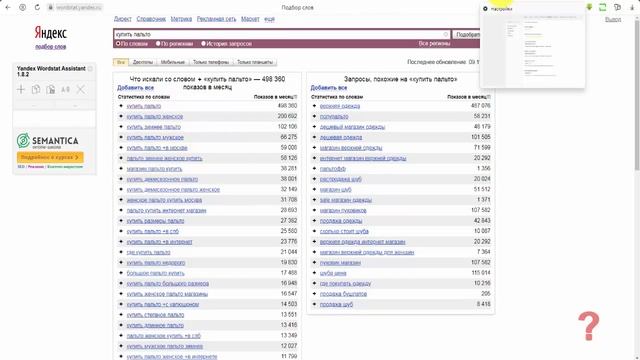640x360 pixels.
Task: Open the "пальтофф" query link
Action: (333, 169)
